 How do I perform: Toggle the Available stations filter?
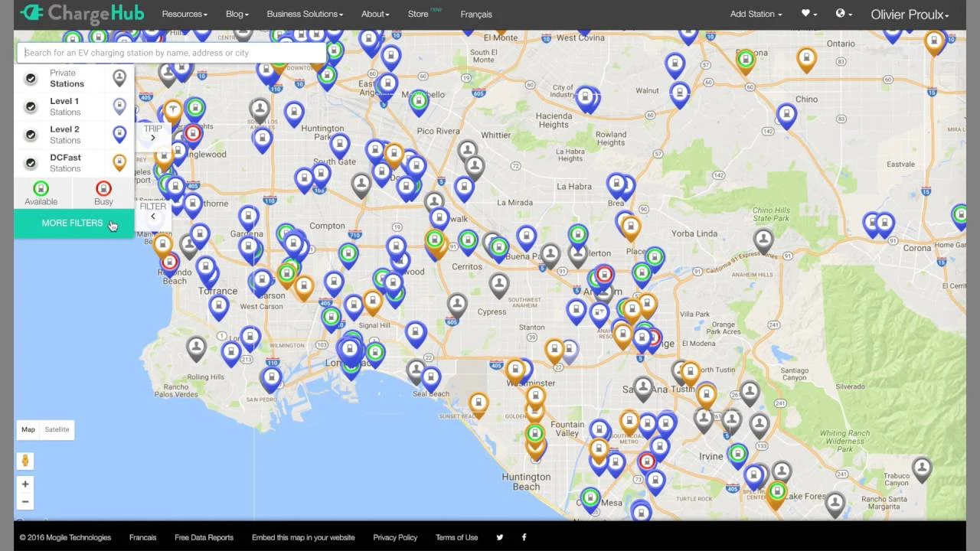(41, 193)
